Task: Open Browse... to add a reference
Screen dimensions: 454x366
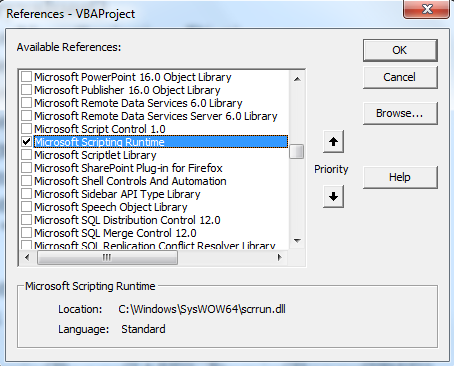Action: coord(400,114)
